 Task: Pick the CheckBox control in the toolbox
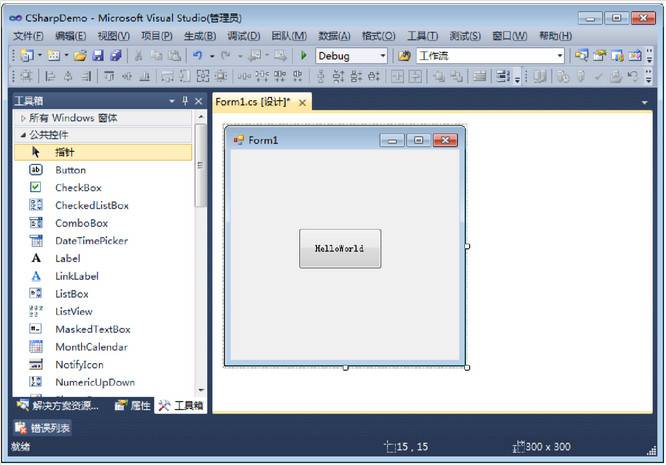pyautogui.click(x=103, y=187)
